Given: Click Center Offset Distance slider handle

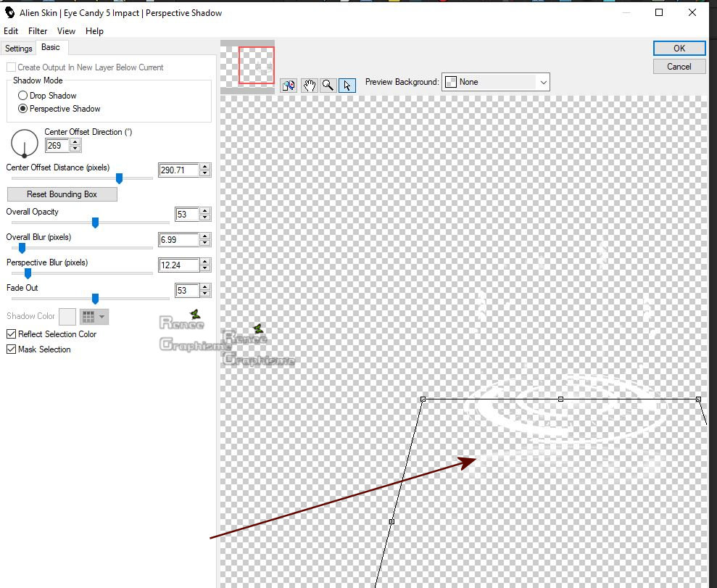Looking at the screenshot, I should tap(119, 178).
